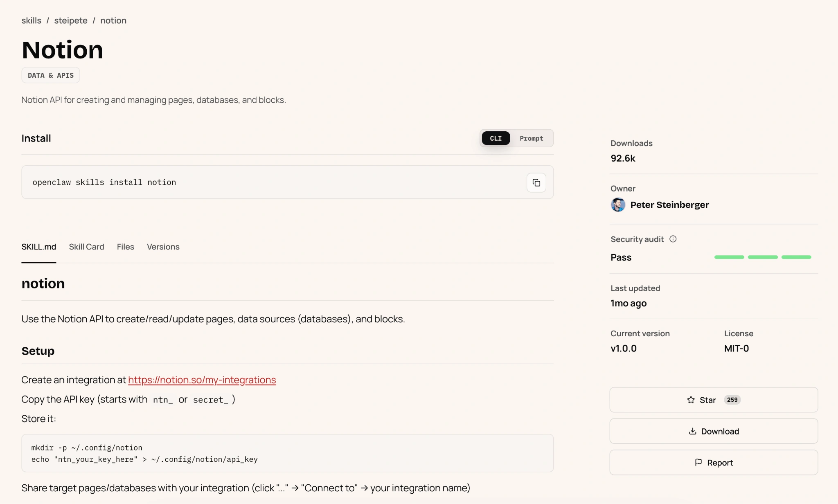This screenshot has width=838, height=504.
Task: Click the MIT-0 license value
Action: pos(737,349)
